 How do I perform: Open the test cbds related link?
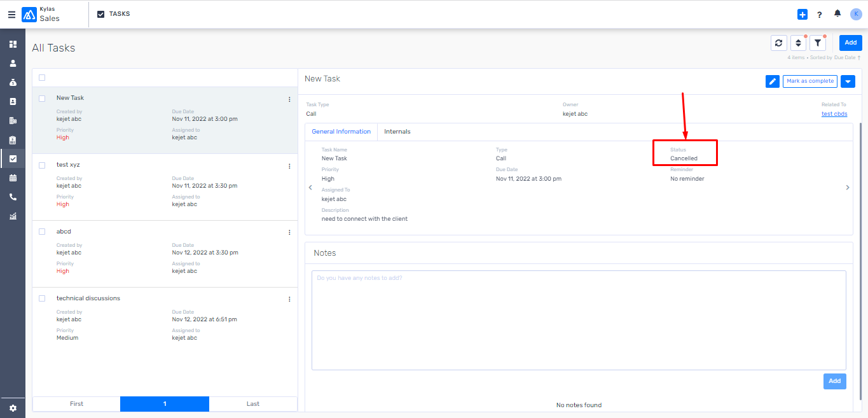(x=834, y=115)
